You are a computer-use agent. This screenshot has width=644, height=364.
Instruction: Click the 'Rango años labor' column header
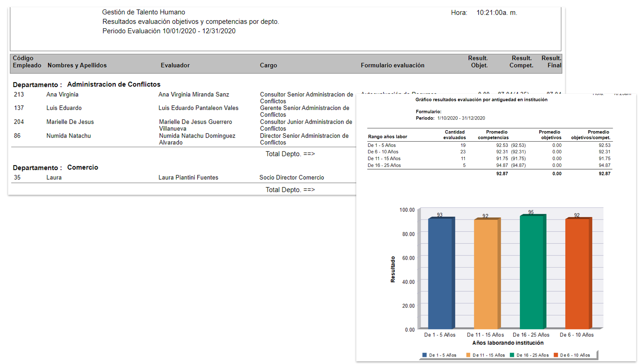(387, 136)
